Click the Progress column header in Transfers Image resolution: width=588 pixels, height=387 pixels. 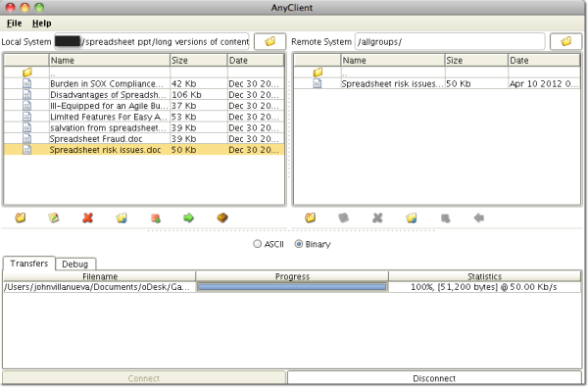[x=292, y=276]
